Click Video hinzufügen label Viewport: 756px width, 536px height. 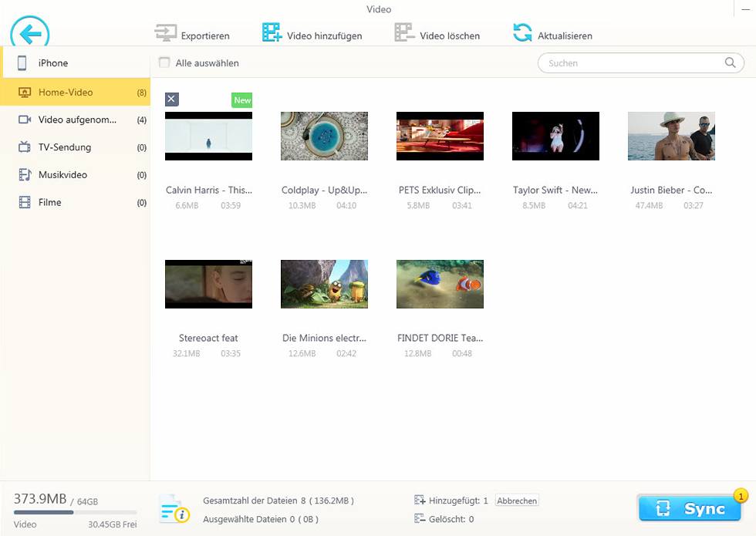click(325, 36)
